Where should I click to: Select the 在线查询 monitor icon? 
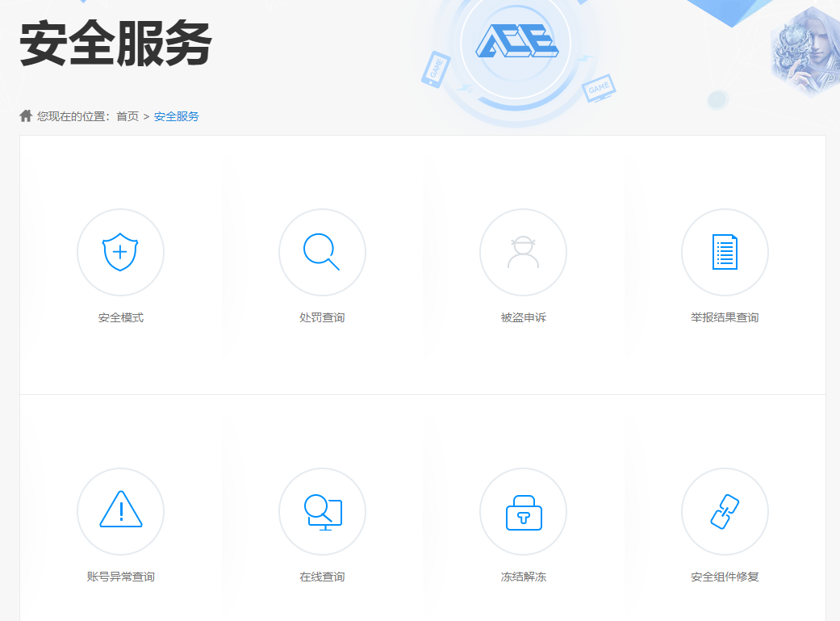pyautogui.click(x=322, y=511)
